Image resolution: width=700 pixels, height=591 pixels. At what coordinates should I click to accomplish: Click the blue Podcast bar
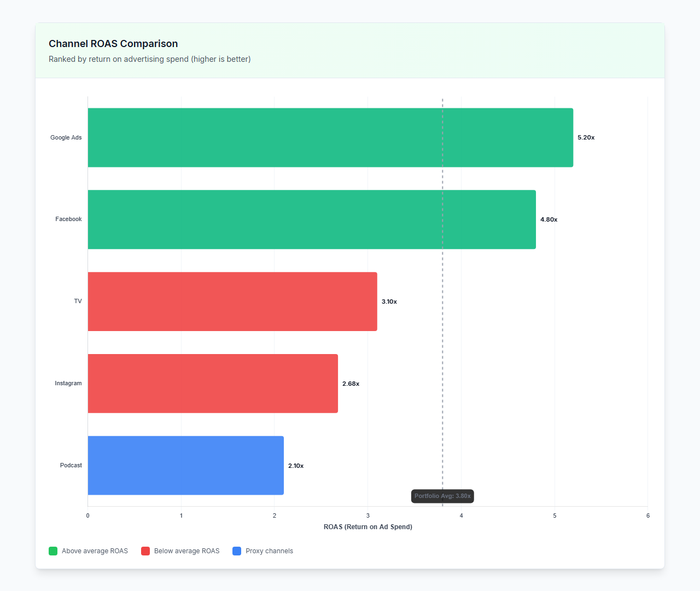pyautogui.click(x=186, y=466)
